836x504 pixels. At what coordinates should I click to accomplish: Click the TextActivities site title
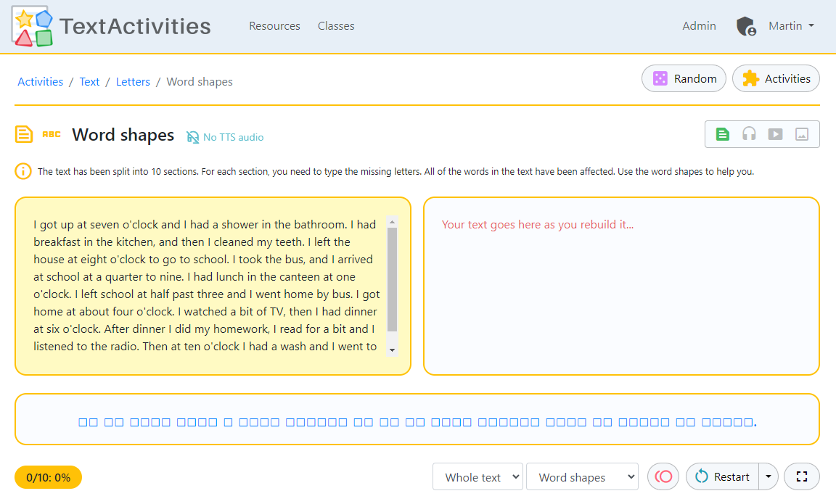(135, 26)
